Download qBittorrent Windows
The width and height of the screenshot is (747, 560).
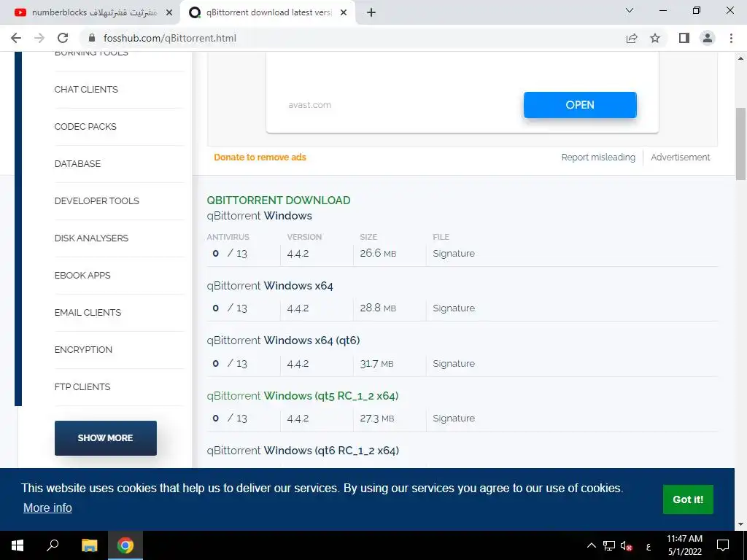(259, 216)
